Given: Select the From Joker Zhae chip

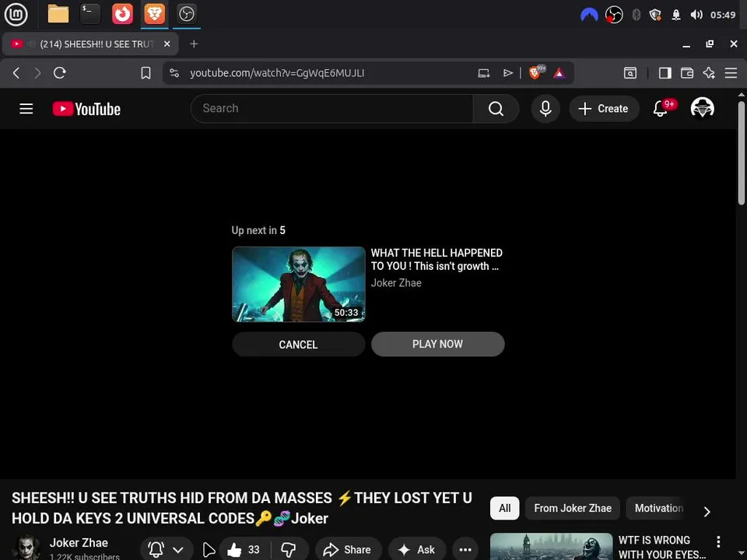Looking at the screenshot, I should tap(573, 508).
